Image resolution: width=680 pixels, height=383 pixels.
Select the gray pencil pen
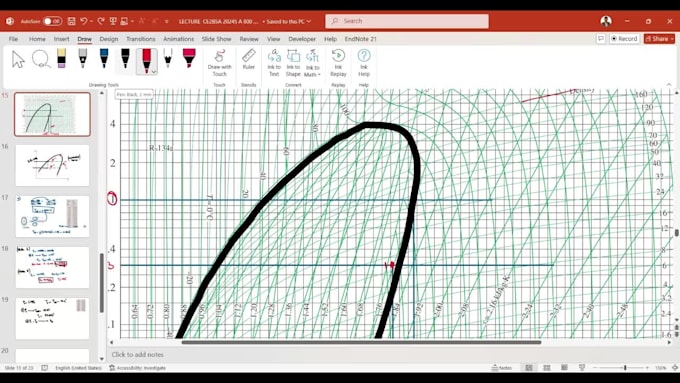click(82, 58)
